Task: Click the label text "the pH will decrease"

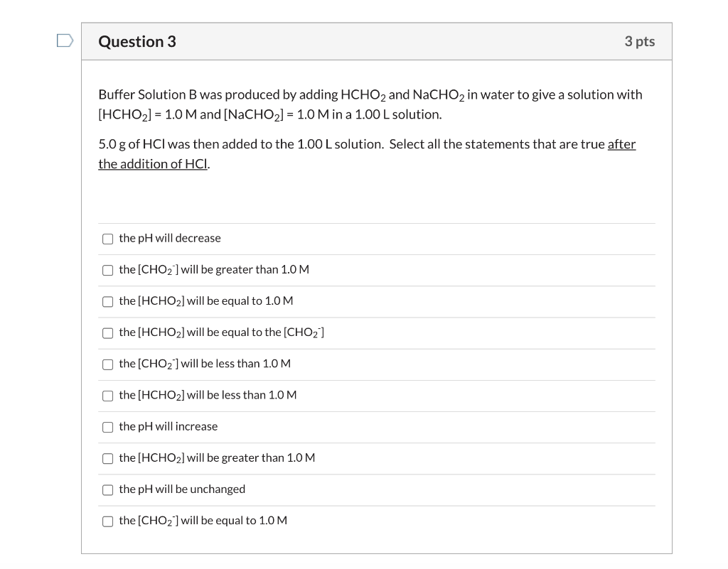Action: click(170, 238)
